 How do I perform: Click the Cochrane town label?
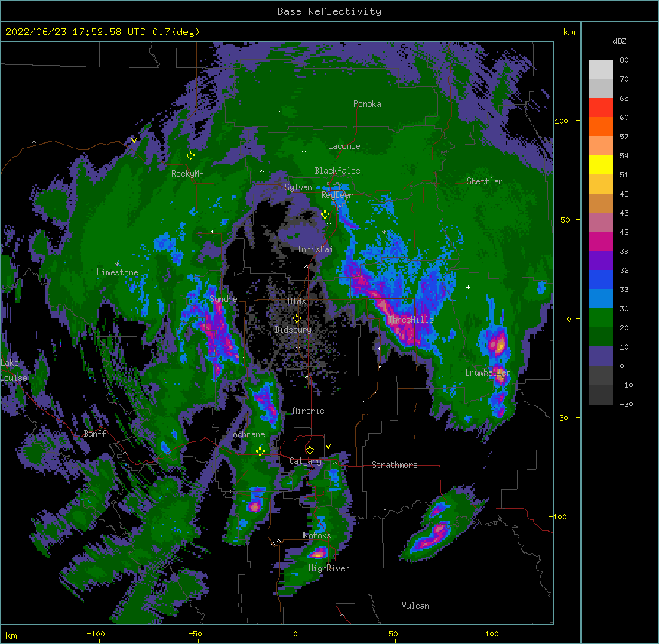click(x=246, y=434)
